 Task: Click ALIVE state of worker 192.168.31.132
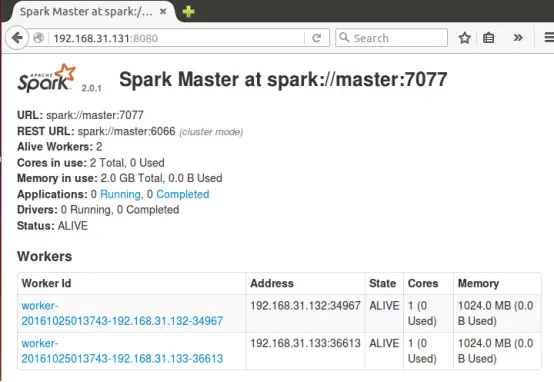pos(384,306)
